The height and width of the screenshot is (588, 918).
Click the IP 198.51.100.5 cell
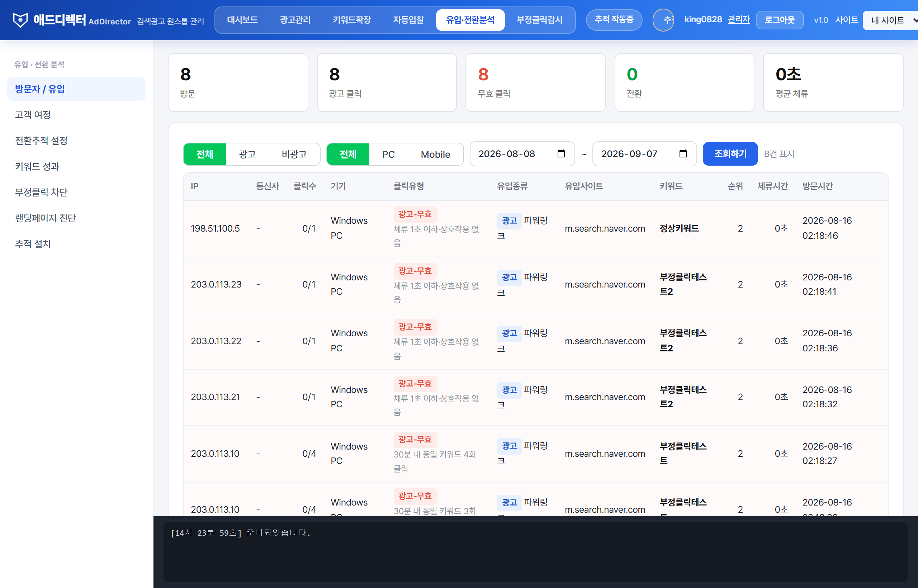[216, 228]
